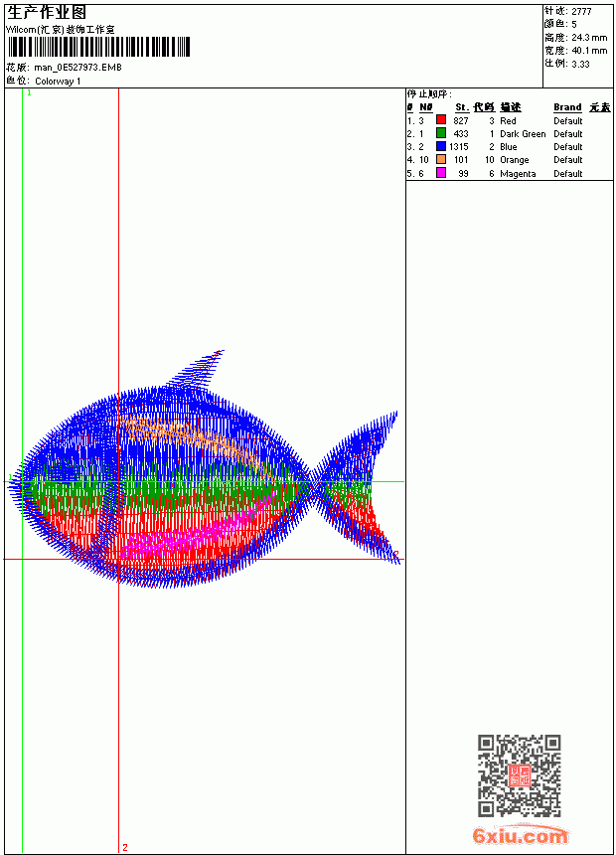Click the red color swatch

(441, 120)
